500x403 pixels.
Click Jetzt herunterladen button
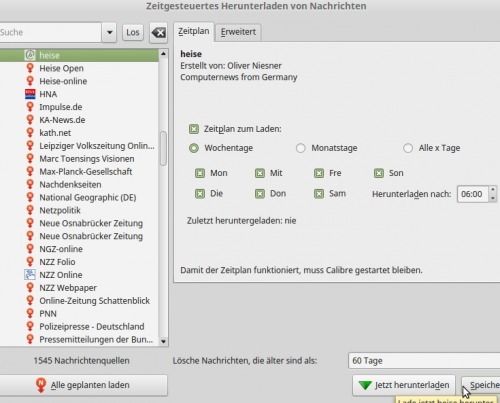(x=404, y=385)
